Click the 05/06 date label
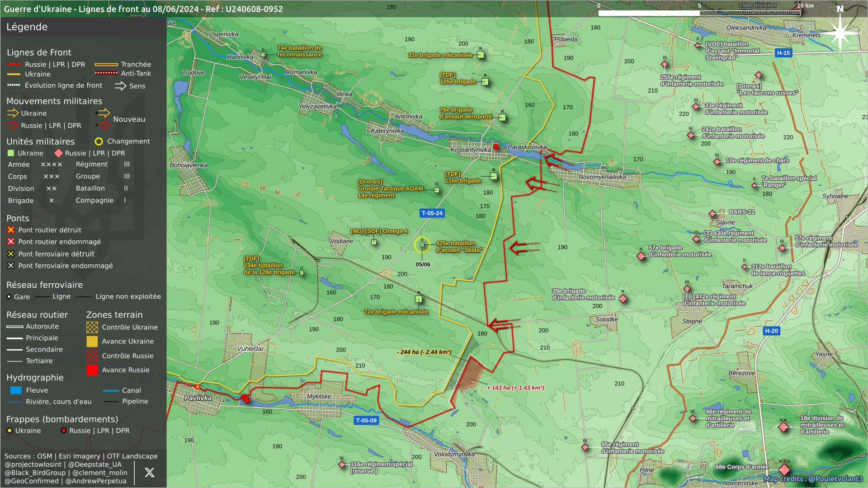Viewport: 868px width, 488px height. point(423,264)
